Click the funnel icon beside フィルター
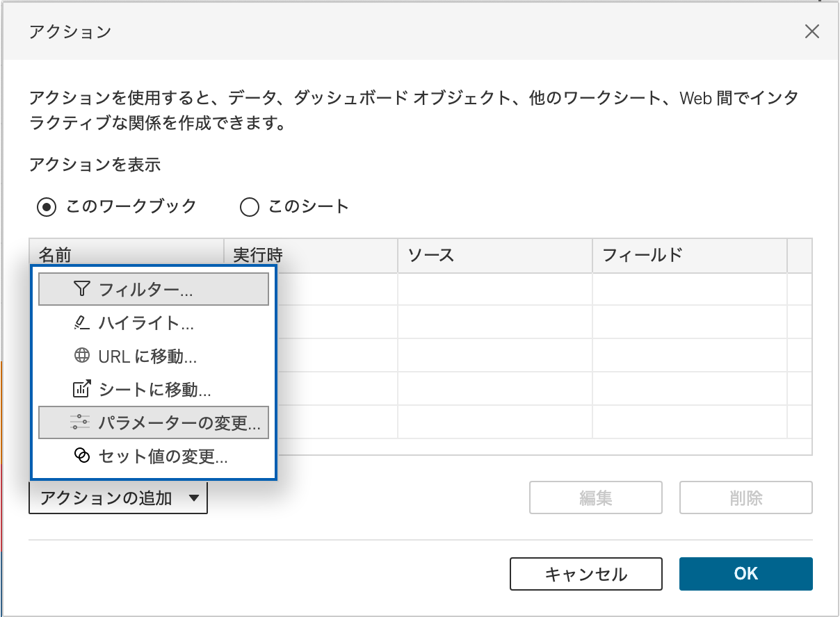Viewport: 840px width, 617px height. click(82, 289)
